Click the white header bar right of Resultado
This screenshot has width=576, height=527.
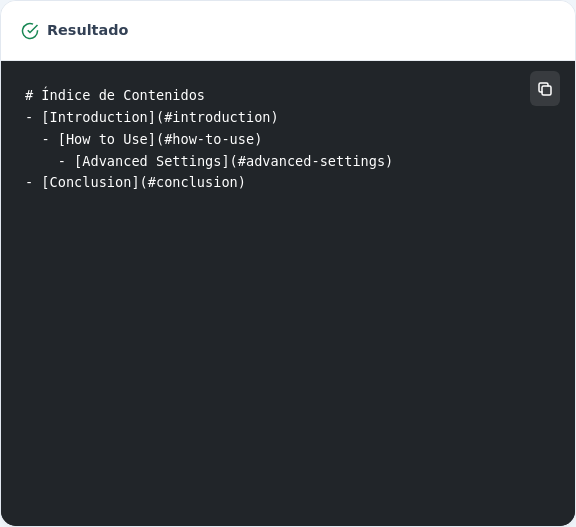pos(349,31)
